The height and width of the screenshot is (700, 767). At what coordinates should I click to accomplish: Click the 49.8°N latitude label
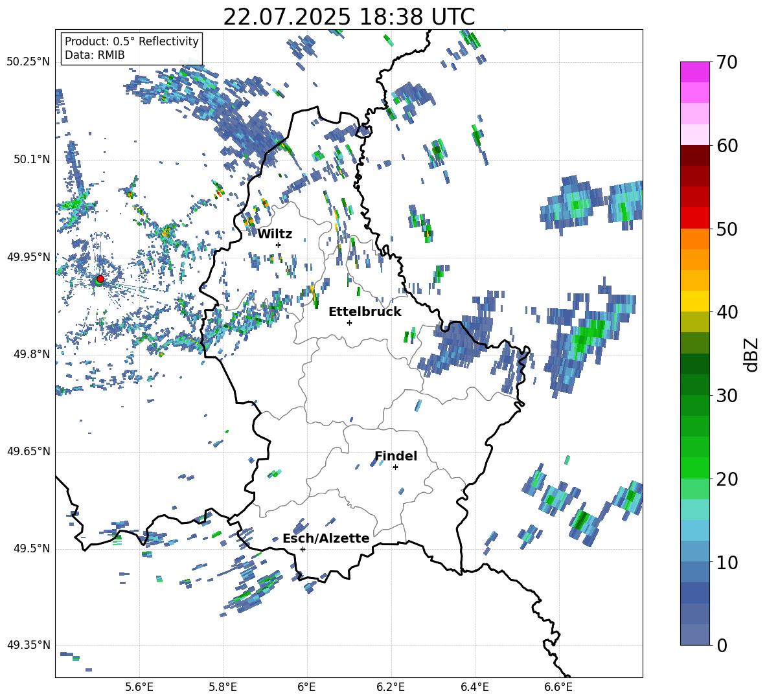[x=32, y=354]
